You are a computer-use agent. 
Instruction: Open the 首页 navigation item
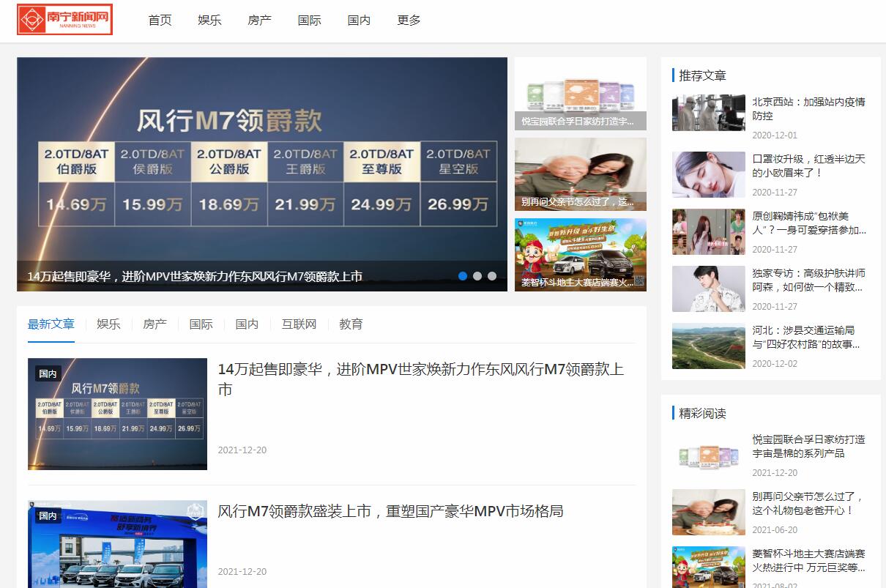pyautogui.click(x=160, y=21)
